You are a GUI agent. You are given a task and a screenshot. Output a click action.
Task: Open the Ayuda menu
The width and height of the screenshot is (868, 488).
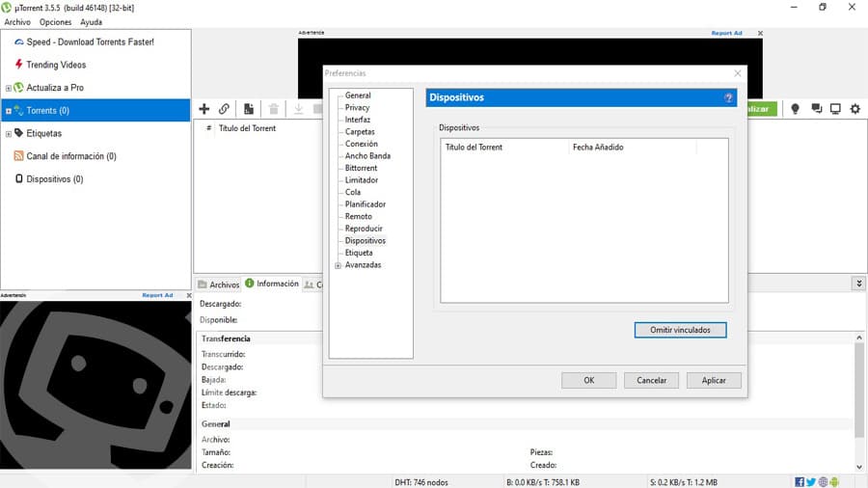click(91, 22)
